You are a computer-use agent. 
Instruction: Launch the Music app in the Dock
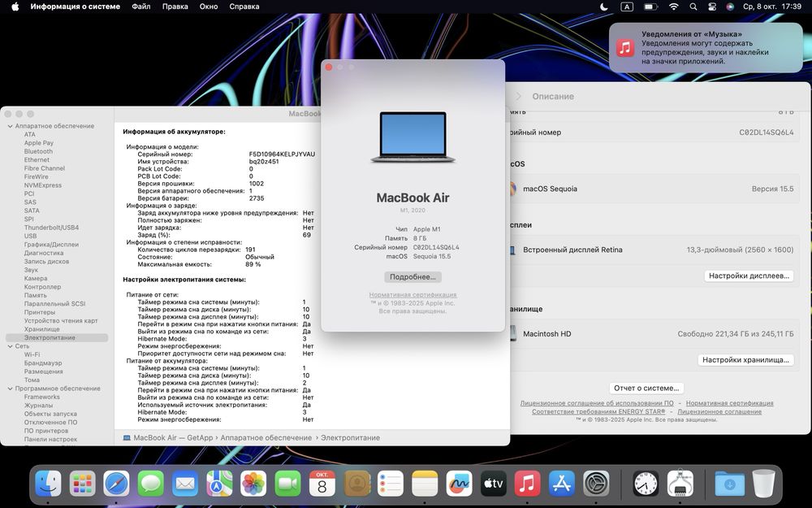(527, 484)
